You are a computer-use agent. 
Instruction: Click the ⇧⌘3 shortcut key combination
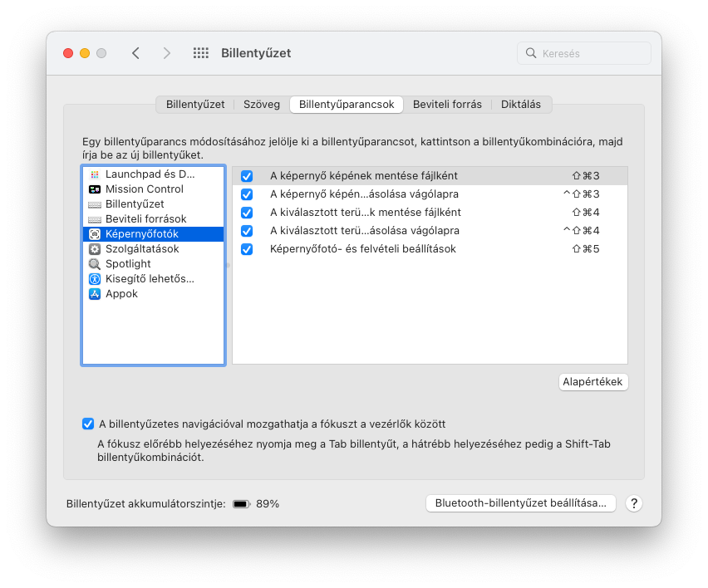(x=586, y=175)
